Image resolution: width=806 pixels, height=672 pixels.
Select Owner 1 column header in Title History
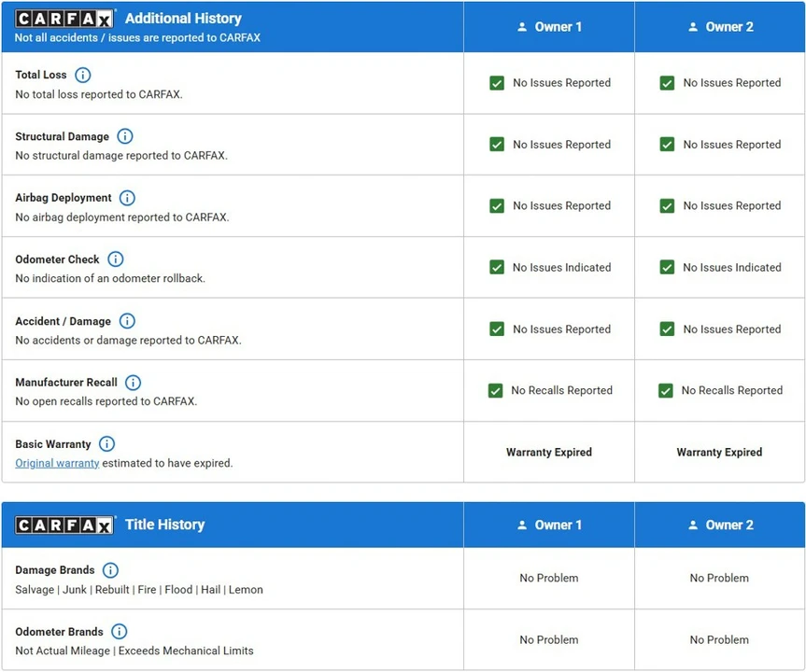(x=549, y=525)
